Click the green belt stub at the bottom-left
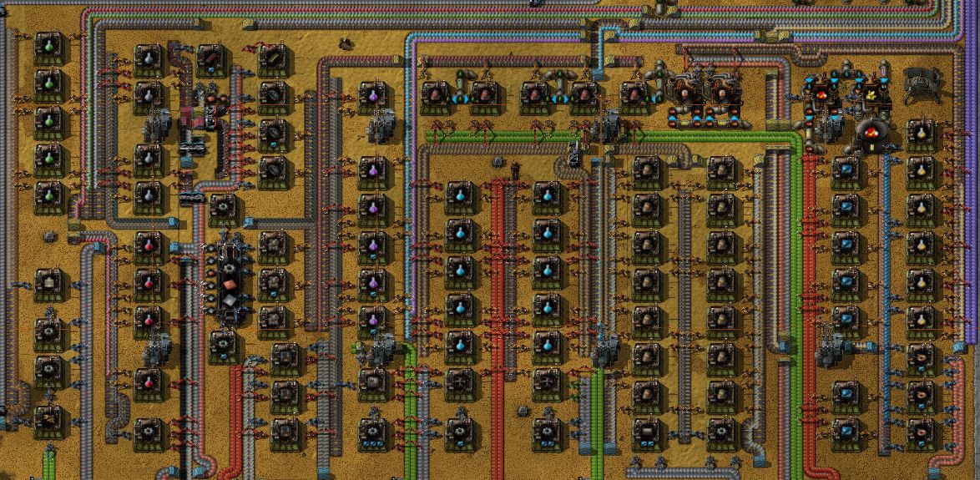Viewport: 980px width, 480px height. [48, 464]
